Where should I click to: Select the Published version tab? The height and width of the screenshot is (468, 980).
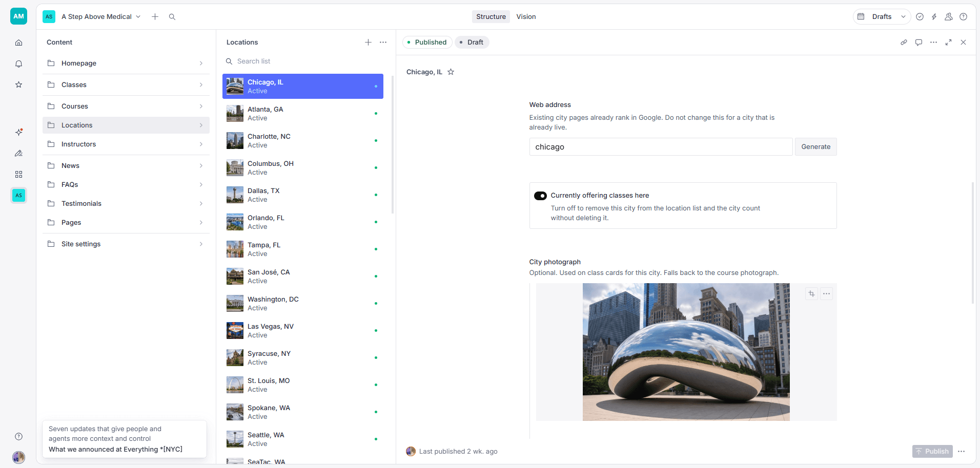(427, 42)
